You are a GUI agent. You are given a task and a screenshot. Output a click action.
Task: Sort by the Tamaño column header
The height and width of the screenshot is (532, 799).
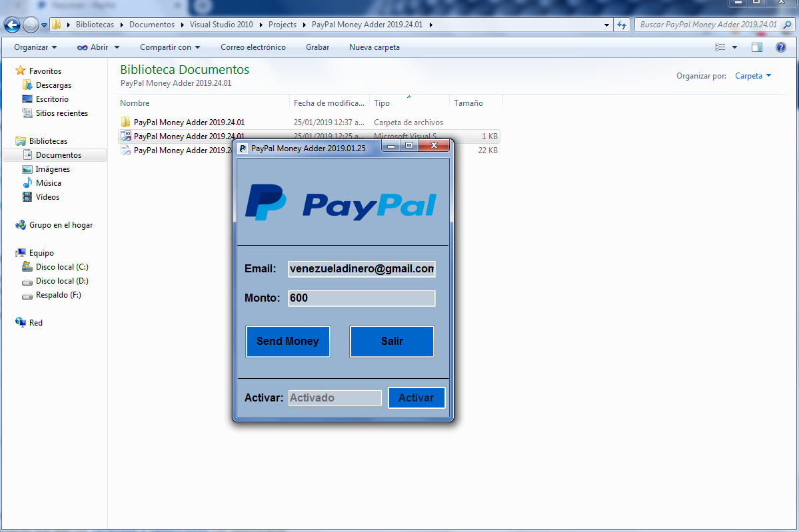(476, 103)
